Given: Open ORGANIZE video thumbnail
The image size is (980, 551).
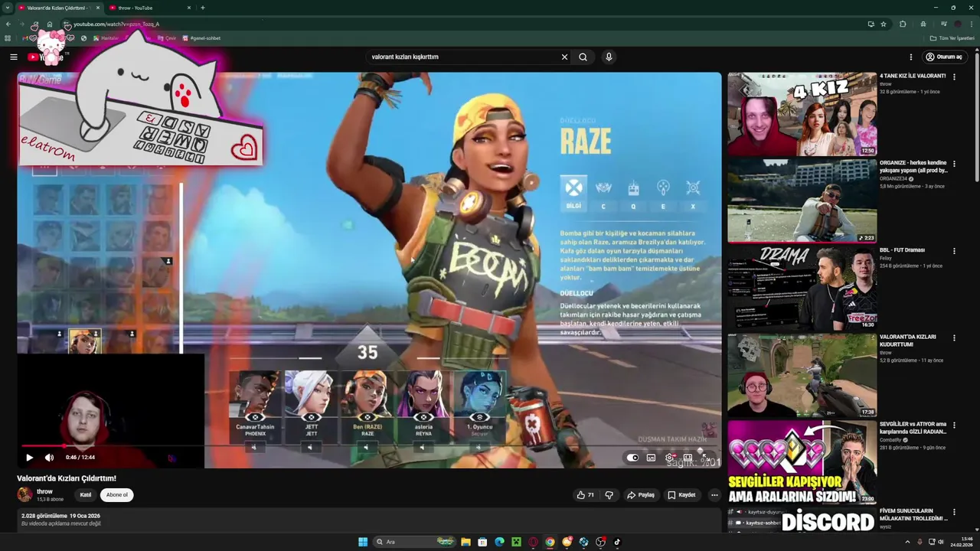Looking at the screenshot, I should [x=802, y=201].
